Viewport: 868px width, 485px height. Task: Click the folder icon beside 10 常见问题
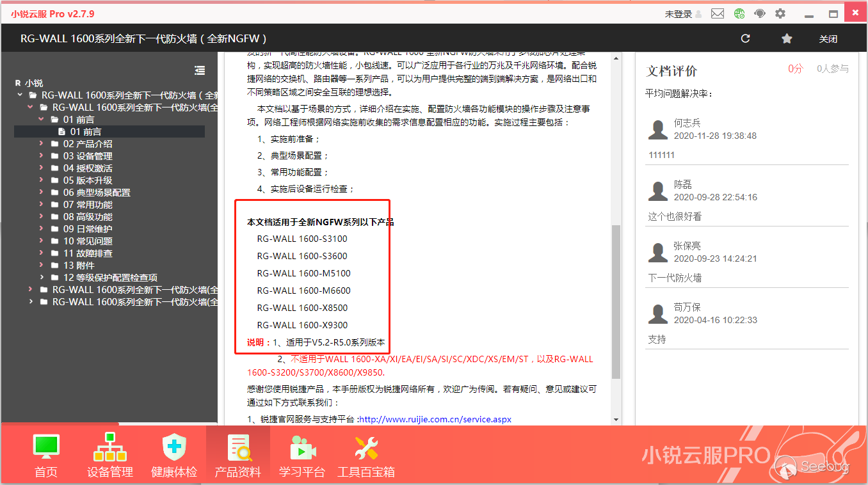click(54, 241)
